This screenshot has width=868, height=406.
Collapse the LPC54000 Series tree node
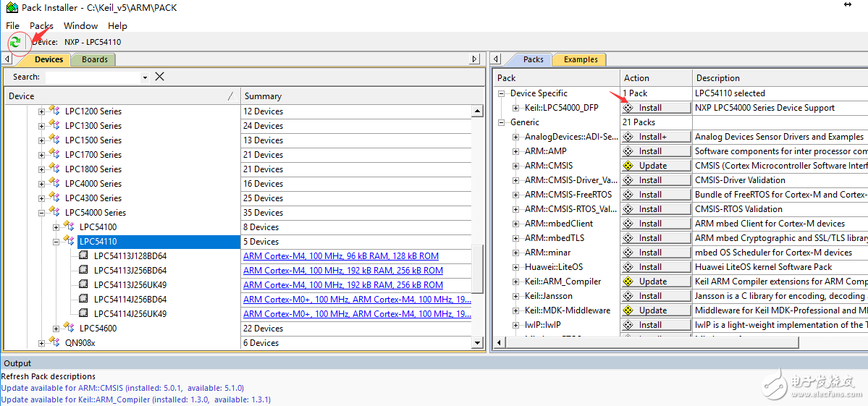click(42, 213)
